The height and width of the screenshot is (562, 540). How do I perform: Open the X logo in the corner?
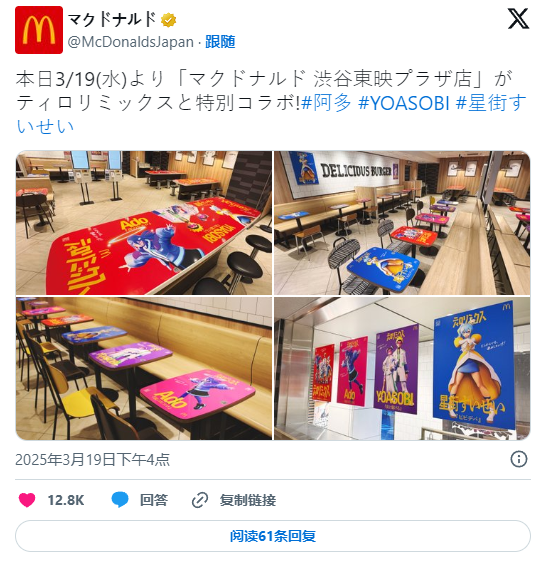(518, 19)
